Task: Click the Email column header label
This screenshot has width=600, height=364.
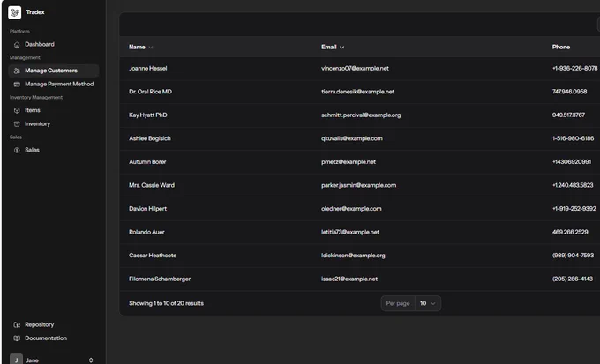Action: tap(329, 47)
